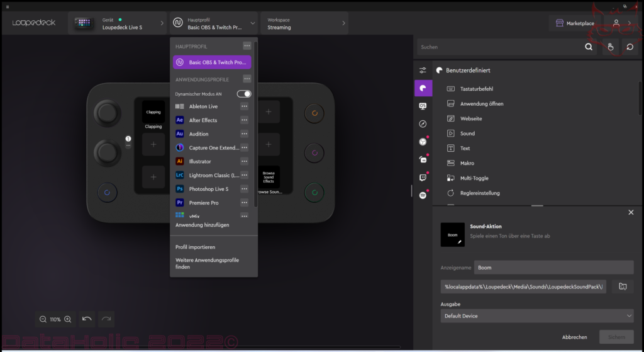The image size is (644, 352).
Task: Choose the Tastaturbefehl action
Action: (x=477, y=89)
